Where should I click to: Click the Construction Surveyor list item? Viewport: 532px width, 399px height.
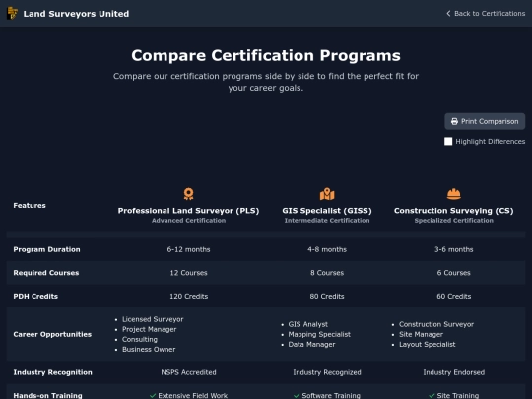436,324
